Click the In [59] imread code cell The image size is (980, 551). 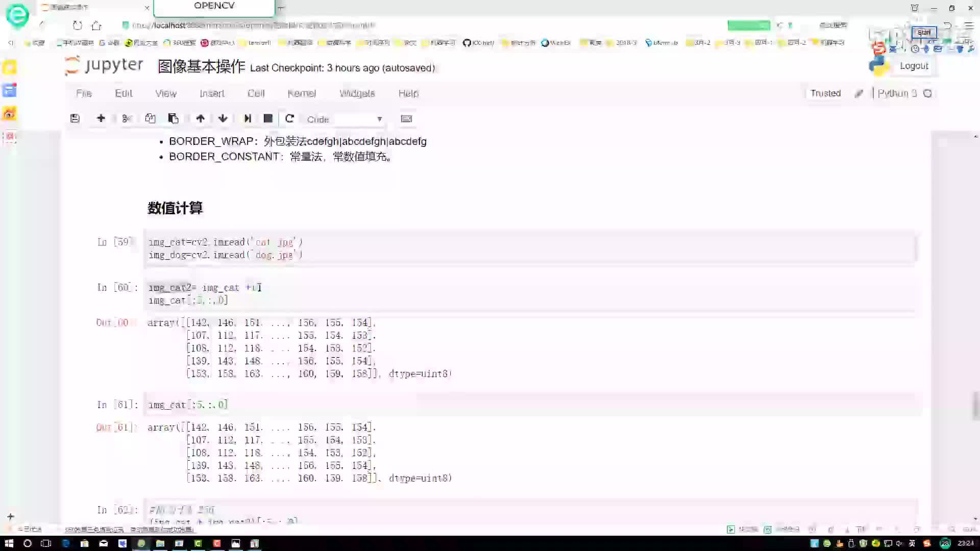530,248
